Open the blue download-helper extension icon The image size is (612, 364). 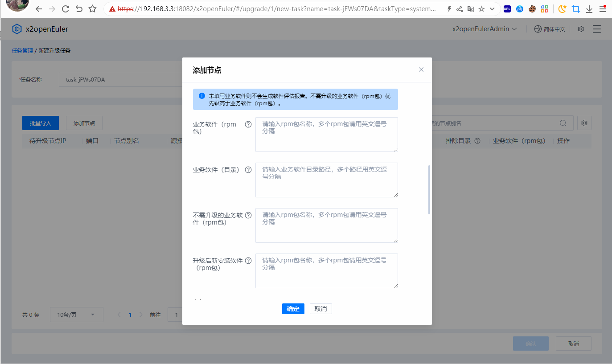tap(520, 9)
